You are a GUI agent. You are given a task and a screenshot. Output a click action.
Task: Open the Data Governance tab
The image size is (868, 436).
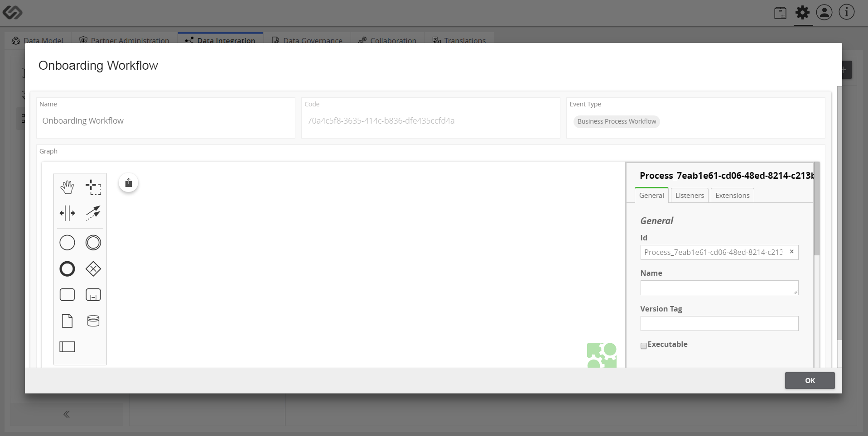point(307,38)
